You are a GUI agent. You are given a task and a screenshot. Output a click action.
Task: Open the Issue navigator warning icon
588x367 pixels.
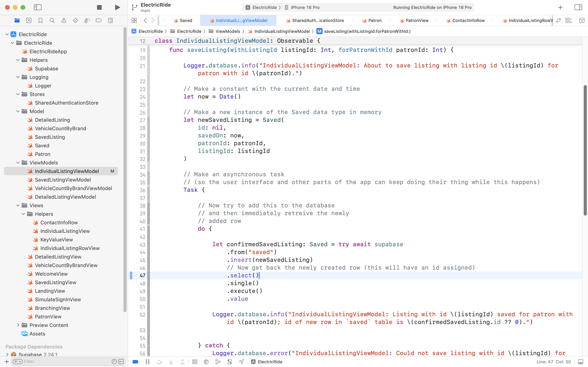64,20
